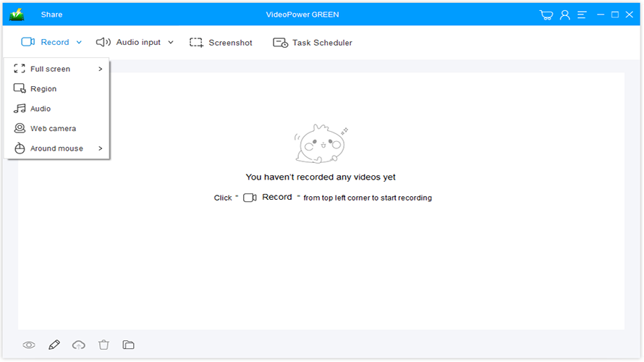Click the Audio music note icon
Viewport: 644px width, 362px height.
point(20,109)
